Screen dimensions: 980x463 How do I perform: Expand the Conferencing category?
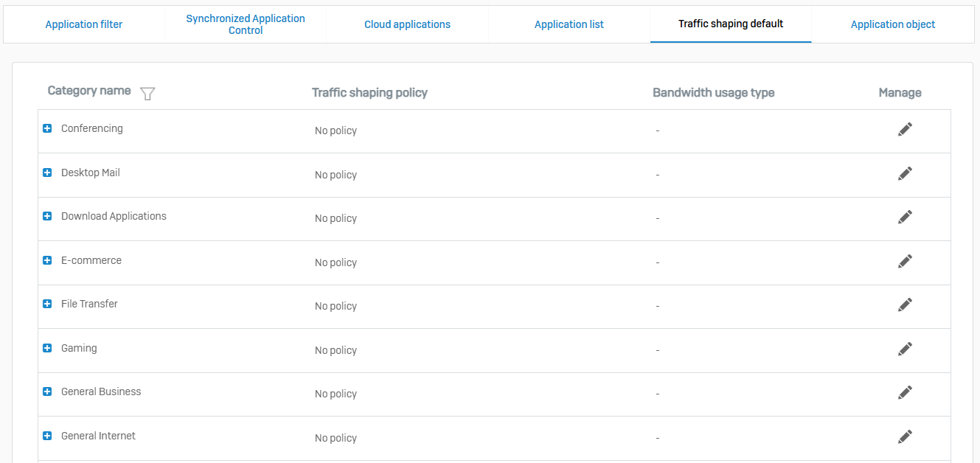[47, 128]
